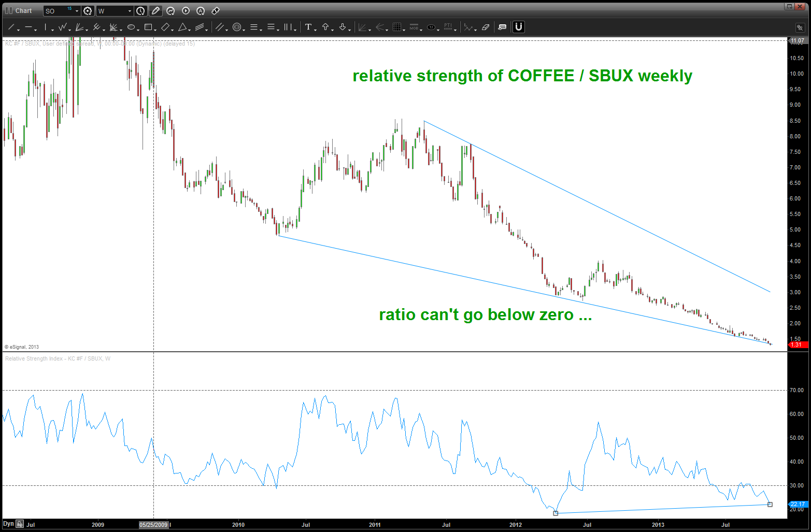
Task: Toggle the Dyn time-lock icon
Action: click(19, 524)
